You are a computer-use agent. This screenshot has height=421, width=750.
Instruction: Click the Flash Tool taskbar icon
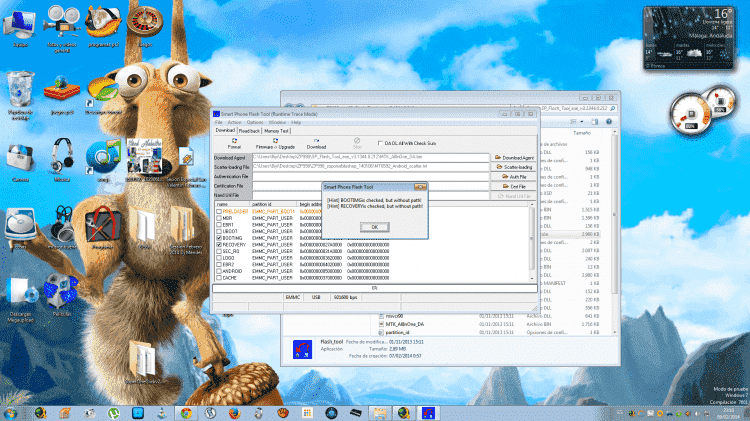pos(428,413)
